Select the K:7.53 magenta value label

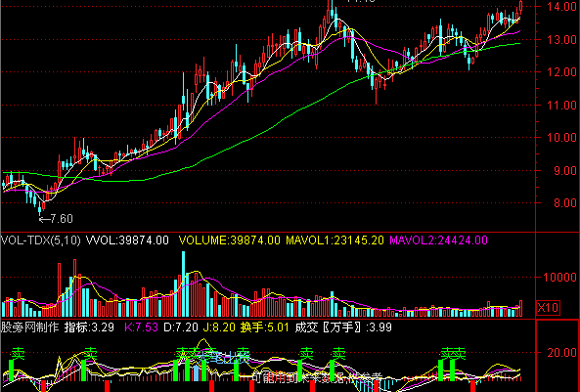click(x=141, y=327)
